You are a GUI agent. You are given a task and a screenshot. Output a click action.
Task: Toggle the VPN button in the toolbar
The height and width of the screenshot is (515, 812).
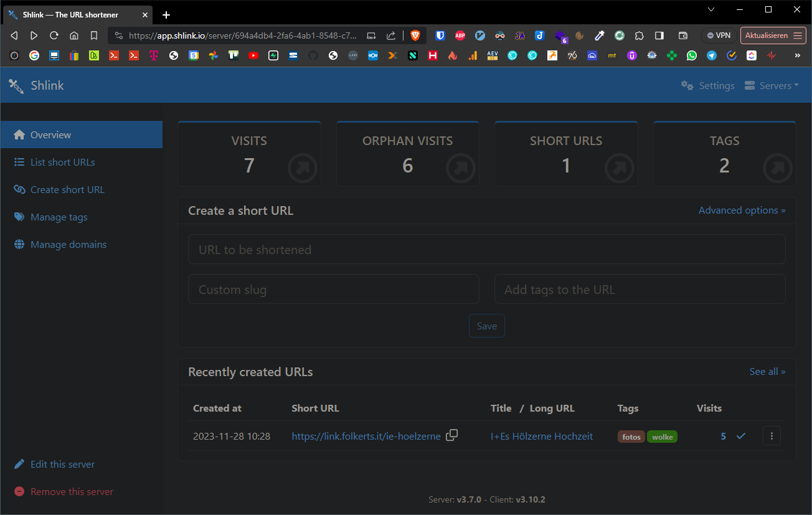coord(719,35)
